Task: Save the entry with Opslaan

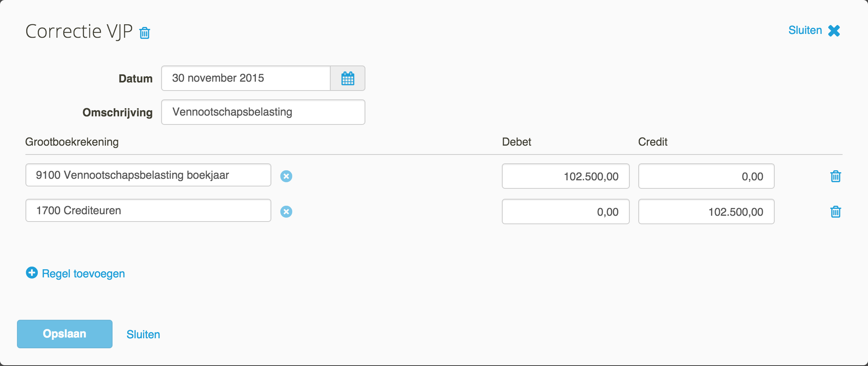Action: [65, 334]
